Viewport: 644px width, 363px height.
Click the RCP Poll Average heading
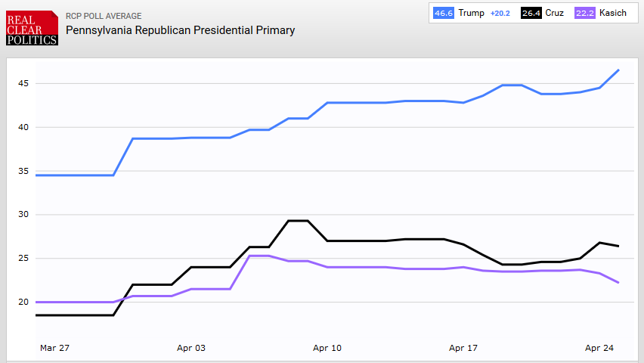(x=104, y=16)
